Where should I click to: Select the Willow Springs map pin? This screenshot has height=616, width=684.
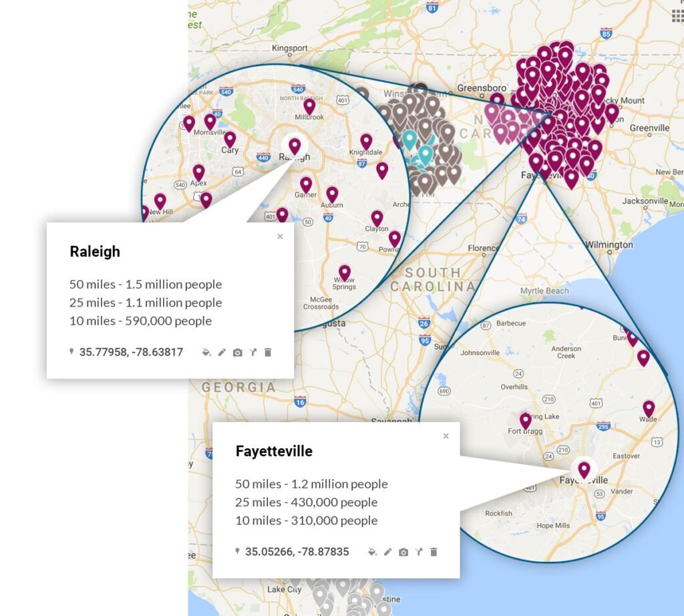345,273
